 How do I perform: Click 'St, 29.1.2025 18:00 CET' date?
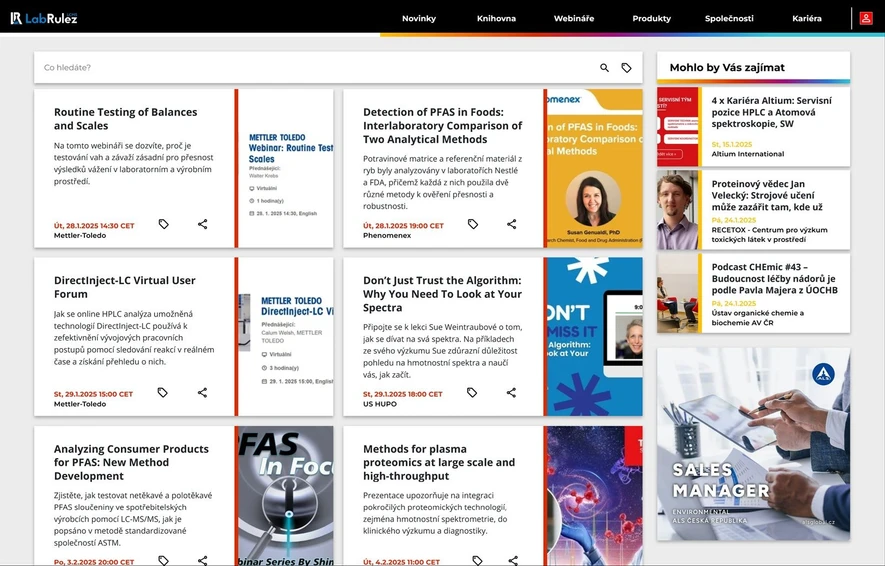point(402,394)
